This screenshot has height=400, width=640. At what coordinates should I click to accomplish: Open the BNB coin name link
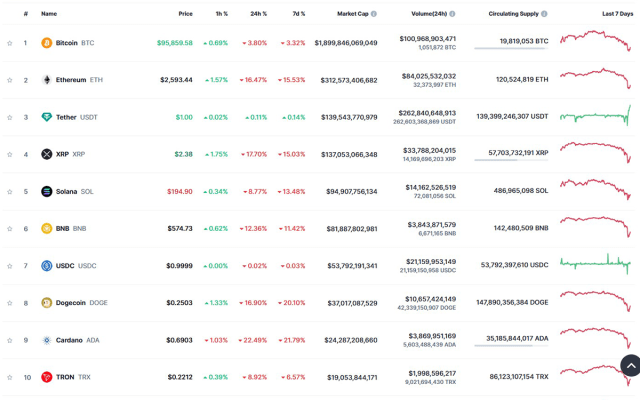[64, 229]
